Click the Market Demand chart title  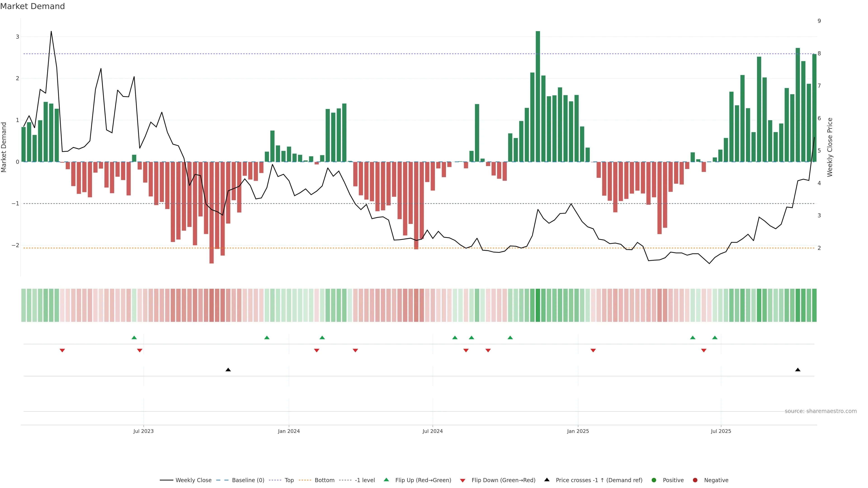(32, 6)
